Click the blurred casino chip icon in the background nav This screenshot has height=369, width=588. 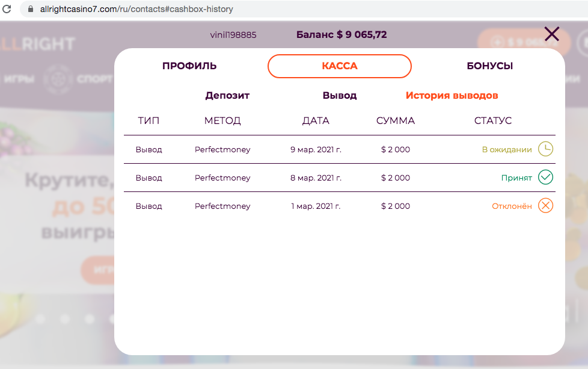point(57,79)
